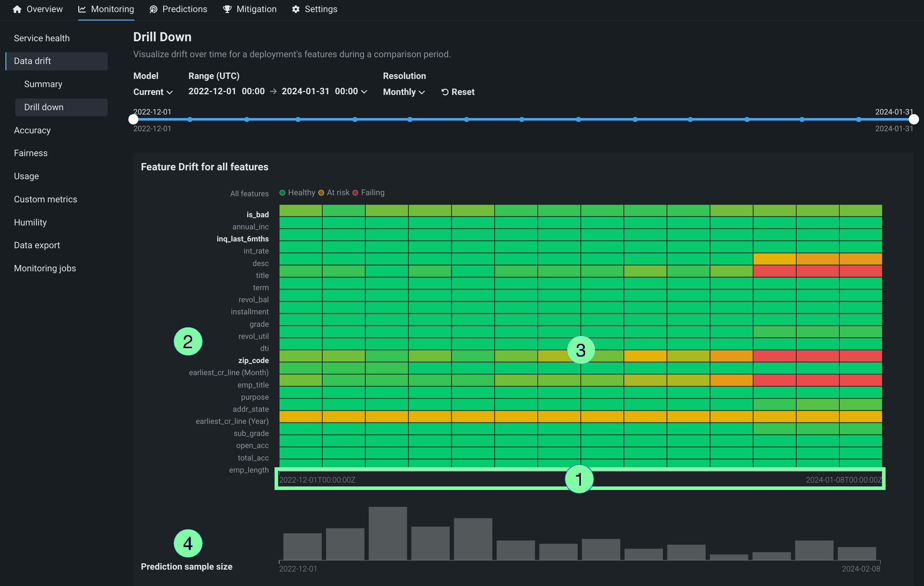This screenshot has height=586, width=924.
Task: Click the Settings gear icon
Action: click(296, 9)
